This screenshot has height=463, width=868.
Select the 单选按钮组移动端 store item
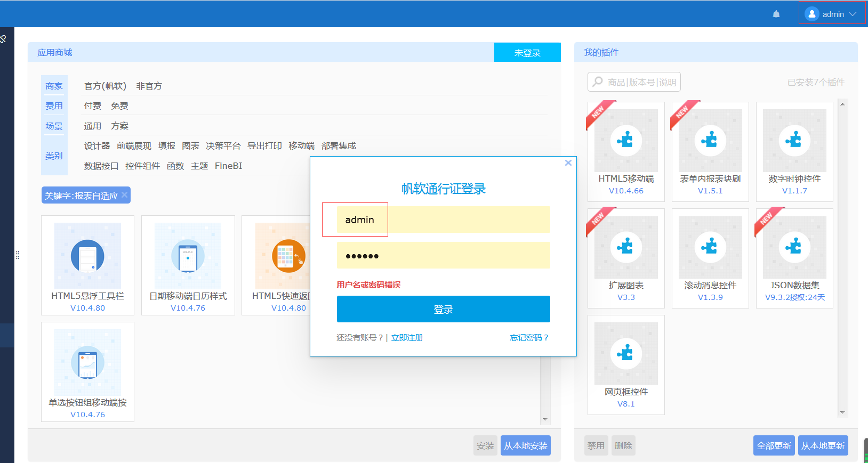tap(87, 363)
